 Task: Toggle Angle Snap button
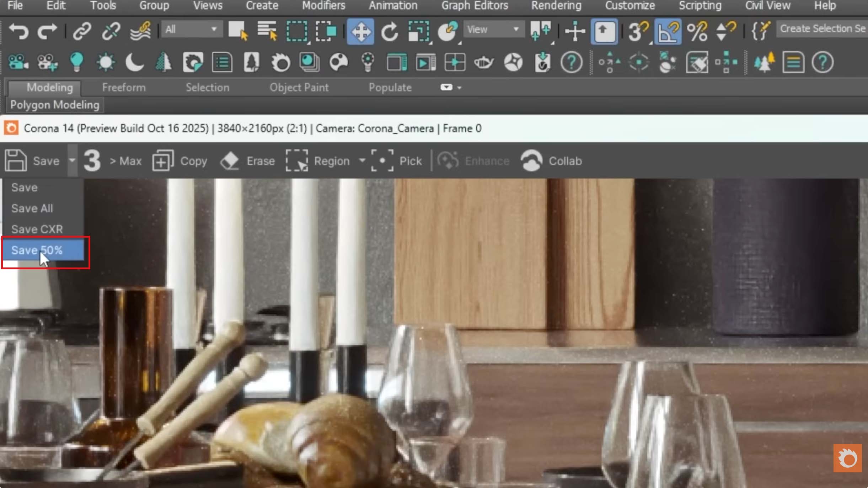click(x=668, y=31)
